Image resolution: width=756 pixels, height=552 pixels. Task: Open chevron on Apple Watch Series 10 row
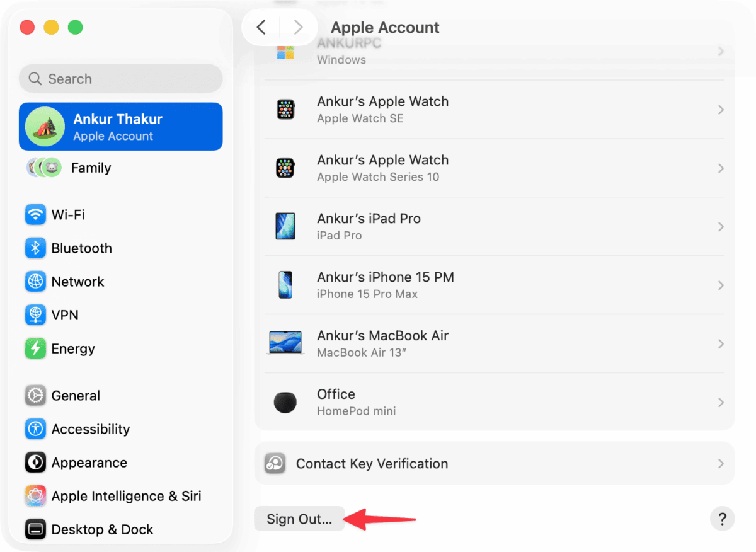[721, 168]
